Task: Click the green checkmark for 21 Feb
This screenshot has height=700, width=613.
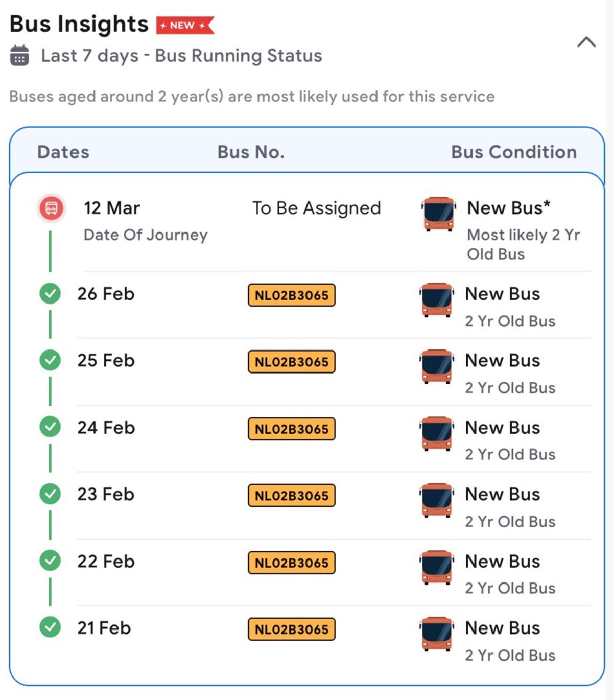Action: (x=50, y=627)
